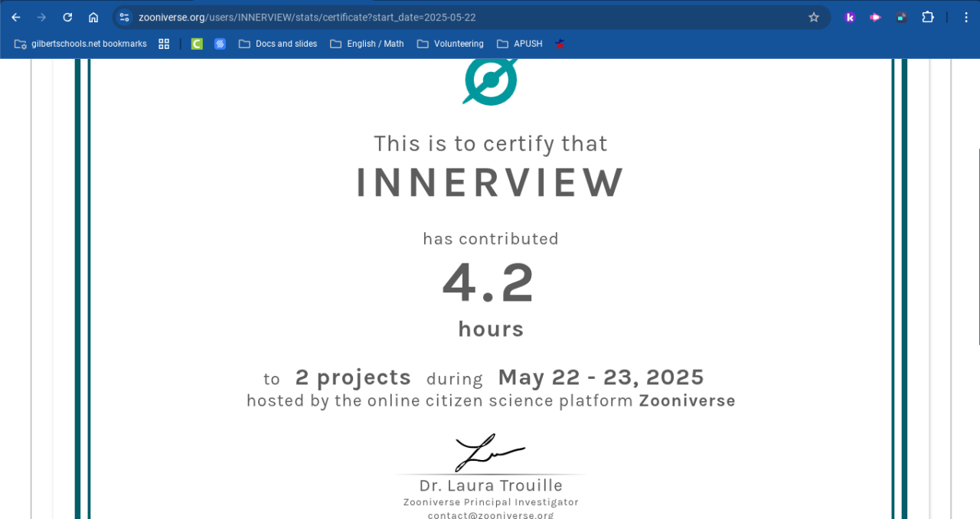Viewport: 980px width, 519px height.
Task: Open the pink camera extension icon
Action: click(x=875, y=17)
